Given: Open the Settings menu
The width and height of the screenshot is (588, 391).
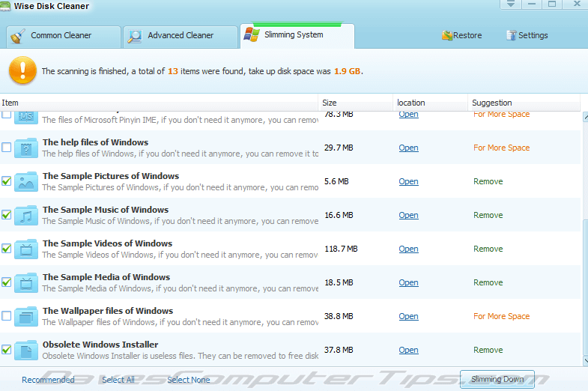Looking at the screenshot, I should (x=527, y=35).
